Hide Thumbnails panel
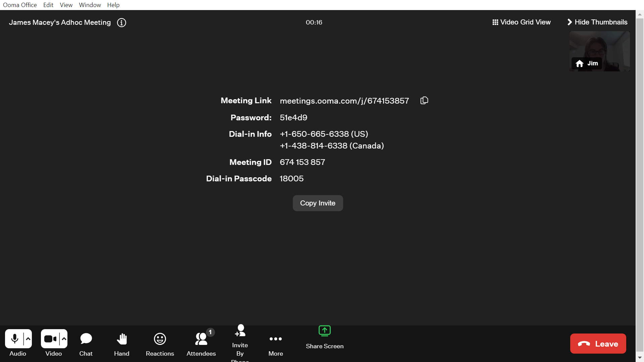The height and width of the screenshot is (362, 644). pyautogui.click(x=597, y=22)
